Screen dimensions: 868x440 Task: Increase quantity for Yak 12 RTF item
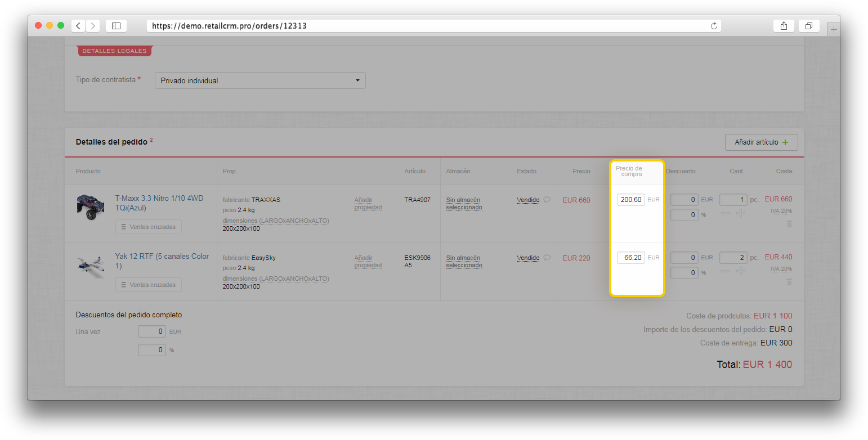(x=741, y=271)
